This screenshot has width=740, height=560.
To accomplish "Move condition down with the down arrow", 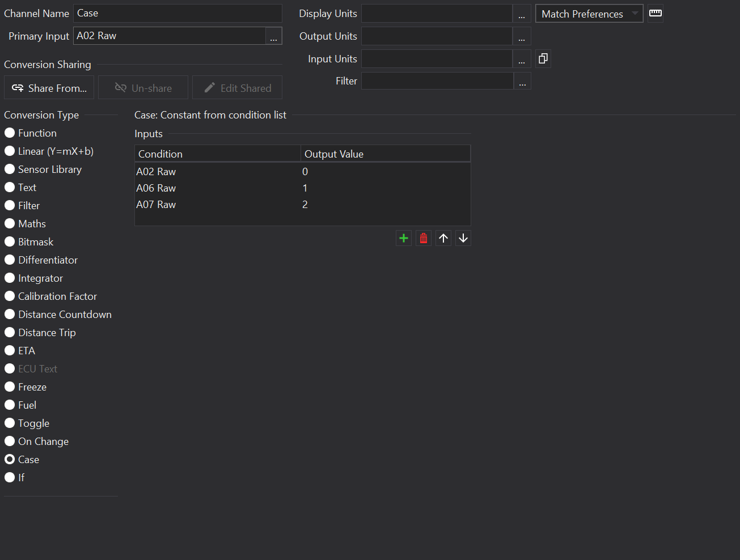I will point(463,239).
